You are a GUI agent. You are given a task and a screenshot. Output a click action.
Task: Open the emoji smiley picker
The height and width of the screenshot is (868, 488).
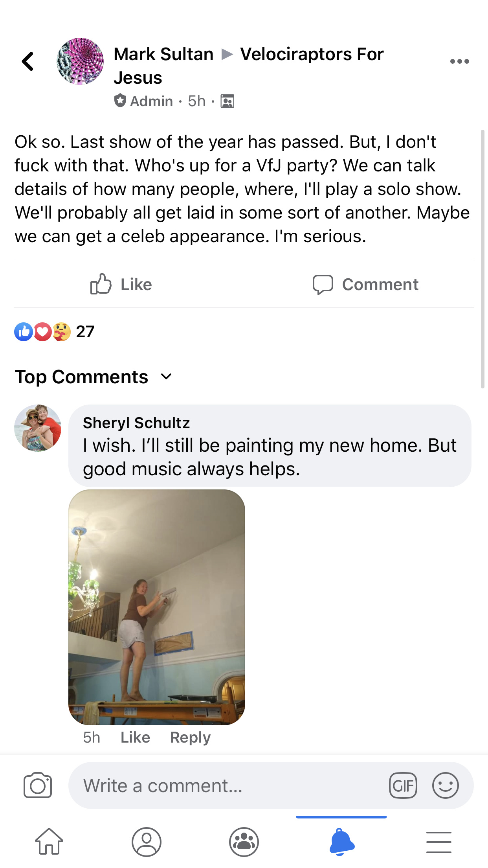click(445, 785)
